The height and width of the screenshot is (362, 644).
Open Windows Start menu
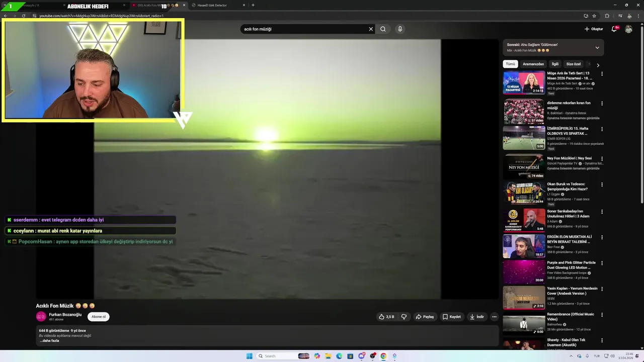249,356
